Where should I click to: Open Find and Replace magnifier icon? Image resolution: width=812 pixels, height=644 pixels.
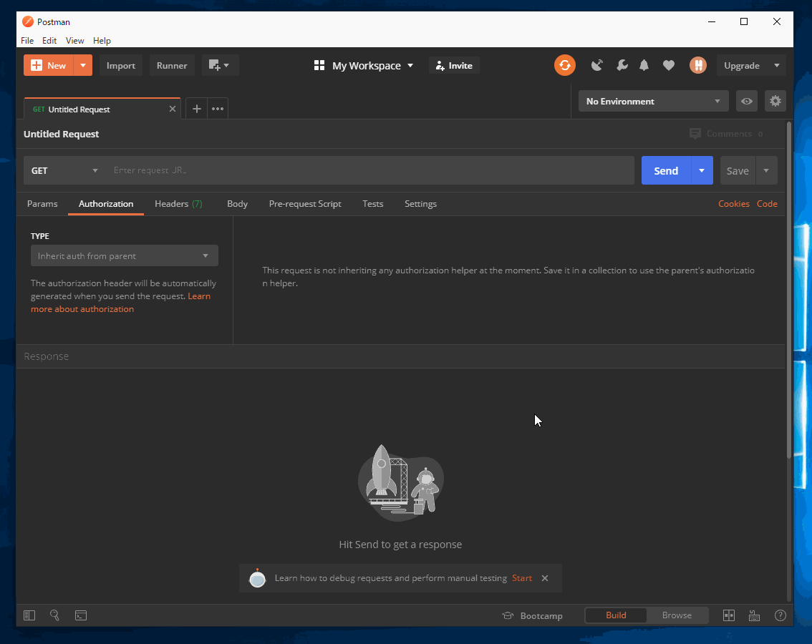click(54, 615)
